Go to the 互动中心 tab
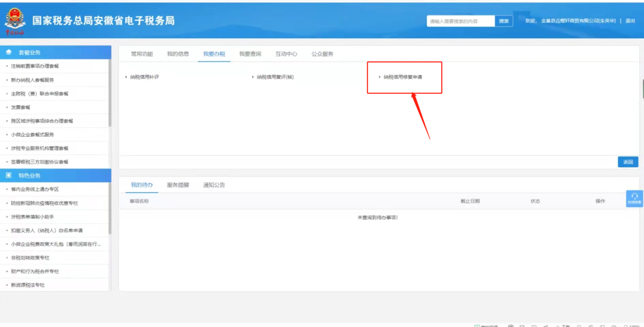 pyautogui.click(x=286, y=54)
